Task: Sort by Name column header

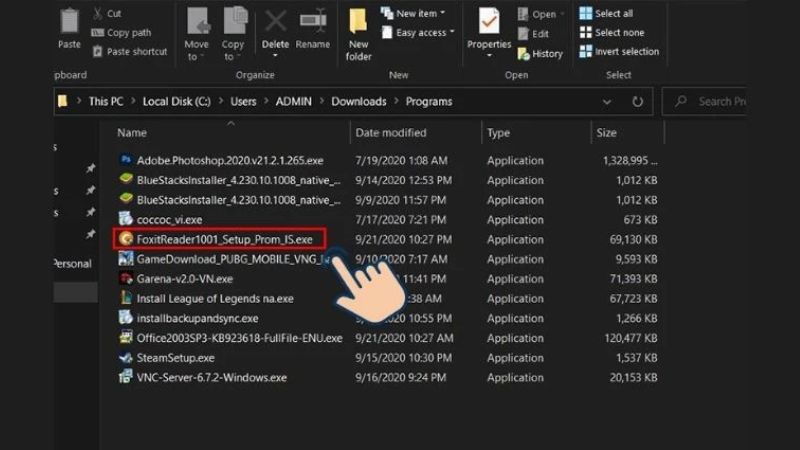Action: [x=132, y=133]
